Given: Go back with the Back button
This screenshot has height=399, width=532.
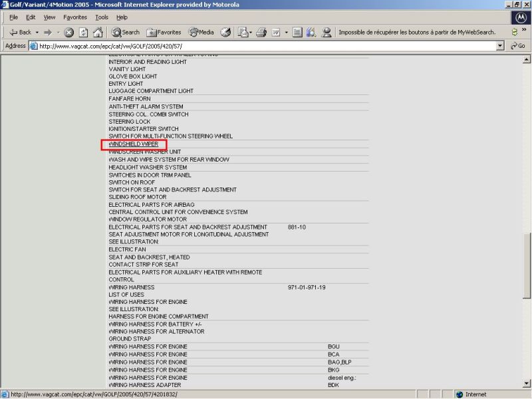Looking at the screenshot, I should pos(21,32).
